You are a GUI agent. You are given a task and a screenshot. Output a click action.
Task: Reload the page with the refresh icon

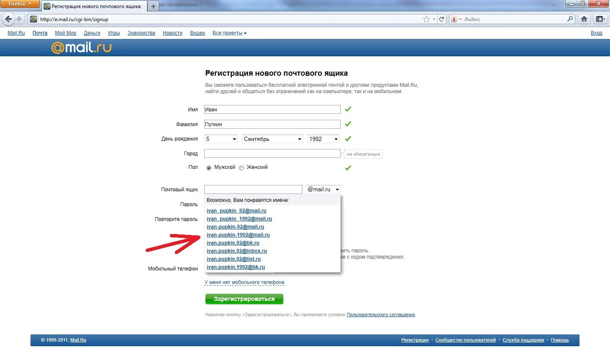point(441,19)
